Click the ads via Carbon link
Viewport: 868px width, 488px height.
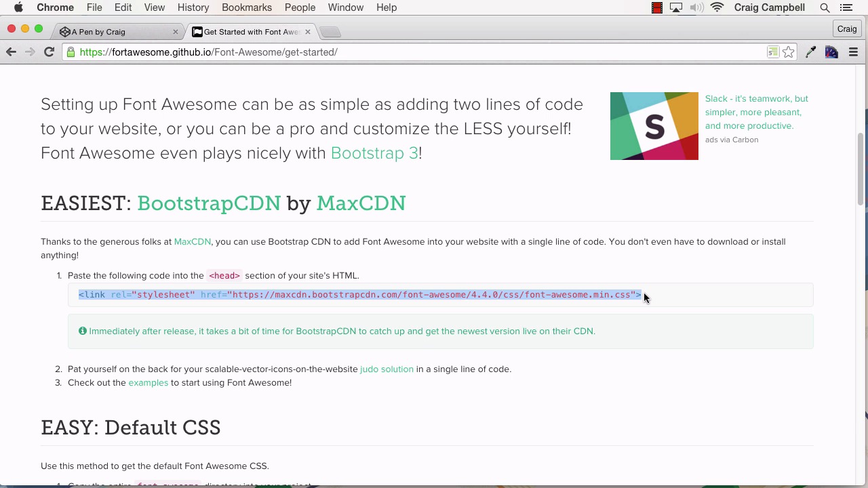click(x=732, y=140)
